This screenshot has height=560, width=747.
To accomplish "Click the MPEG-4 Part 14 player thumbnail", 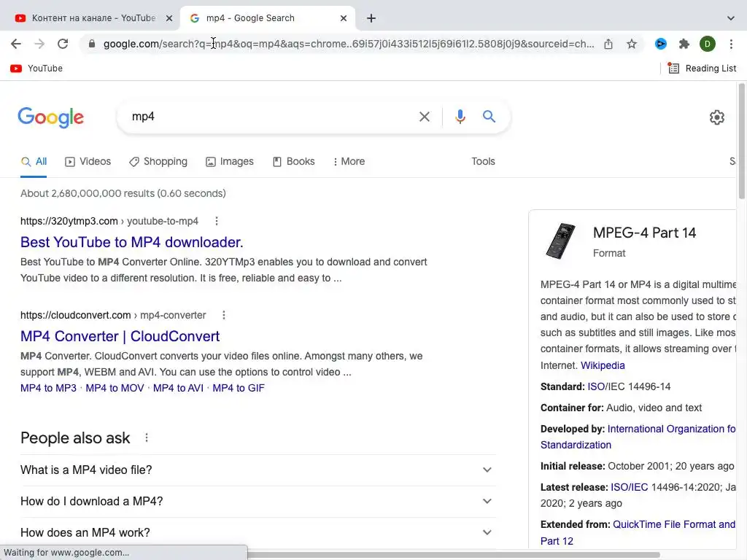I will click(561, 241).
